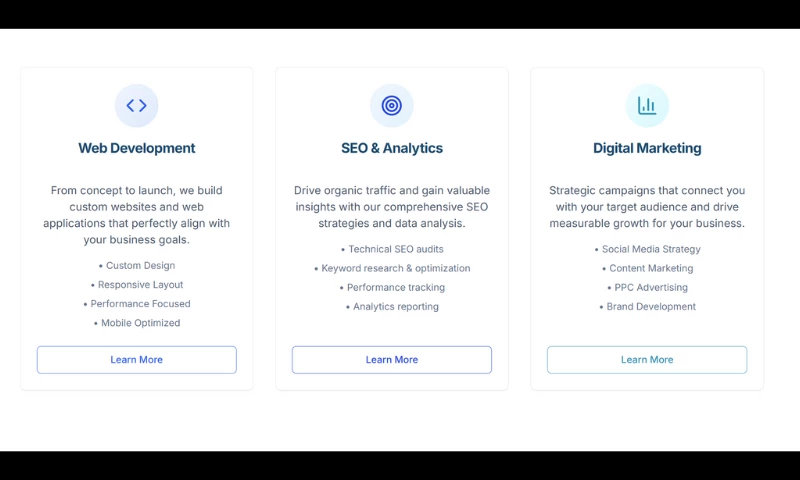
Task: Click the Responsive Layout bullet item
Action: 140,285
